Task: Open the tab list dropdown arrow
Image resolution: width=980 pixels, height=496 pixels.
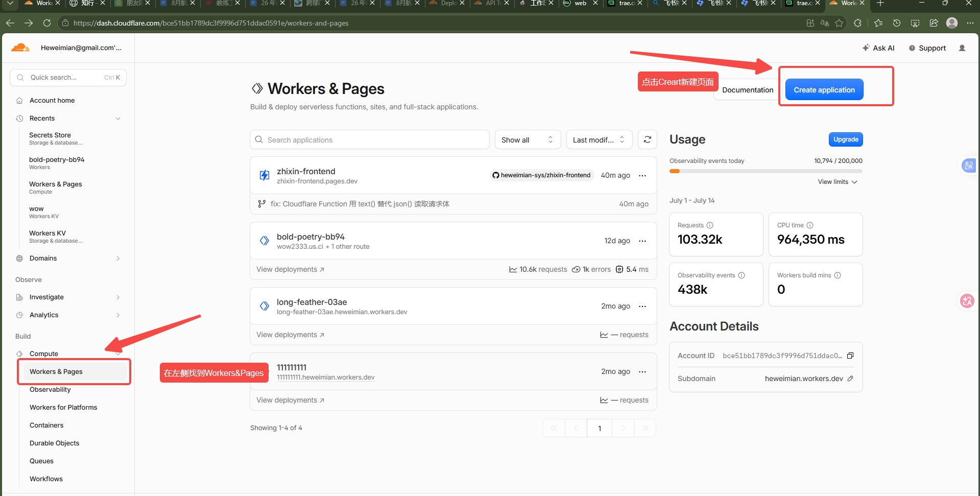Action: (10, 3)
